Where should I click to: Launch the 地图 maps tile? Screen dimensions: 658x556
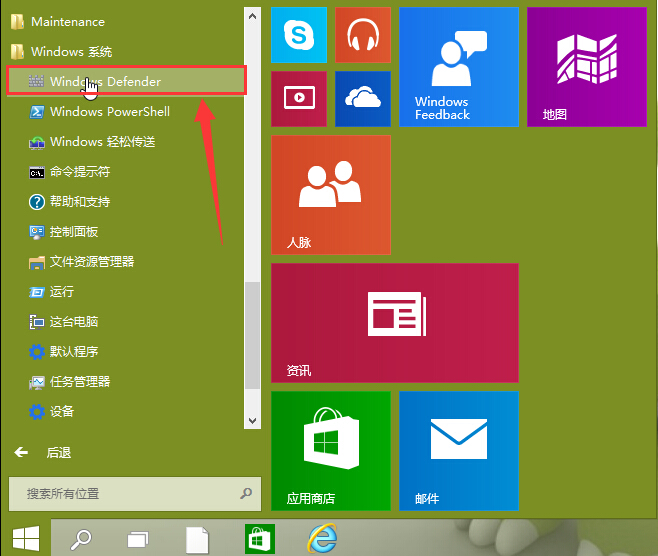coord(586,67)
